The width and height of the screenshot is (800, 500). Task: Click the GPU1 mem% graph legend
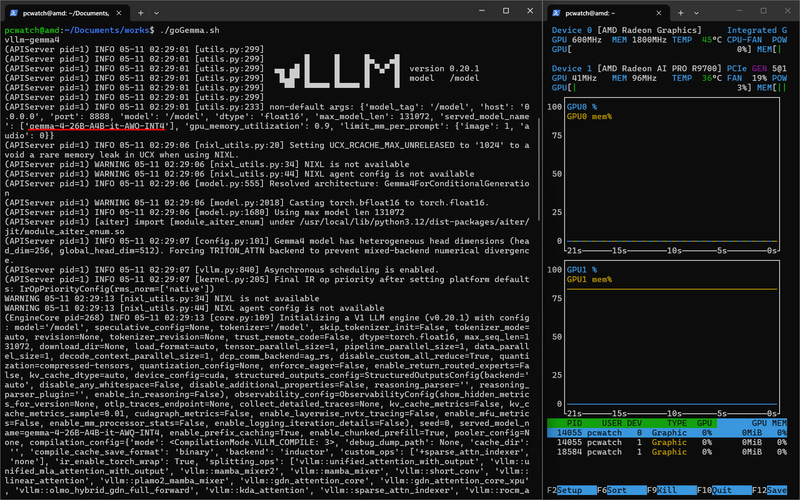tap(589, 280)
